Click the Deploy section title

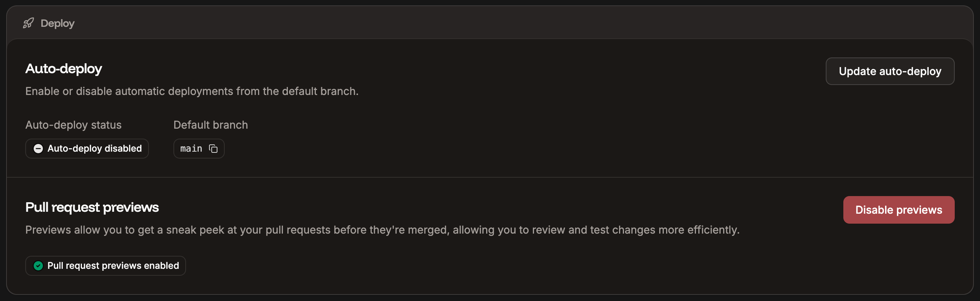pos(57,23)
